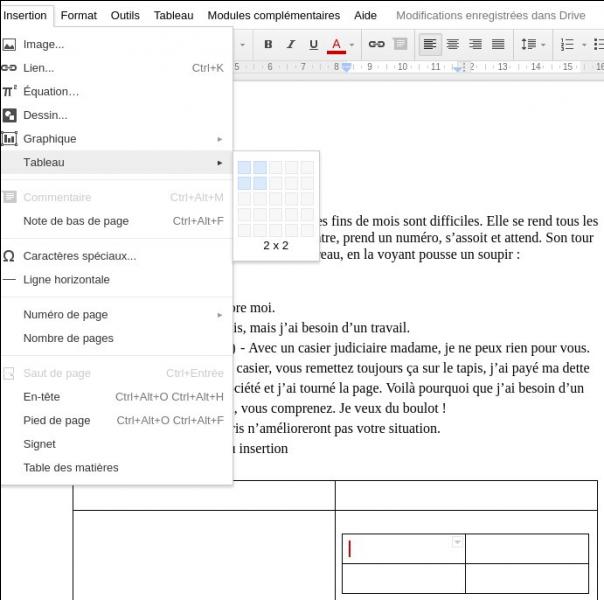604x600 pixels.
Task: Select the 2 x 2 table grid cell
Action: 260,183
